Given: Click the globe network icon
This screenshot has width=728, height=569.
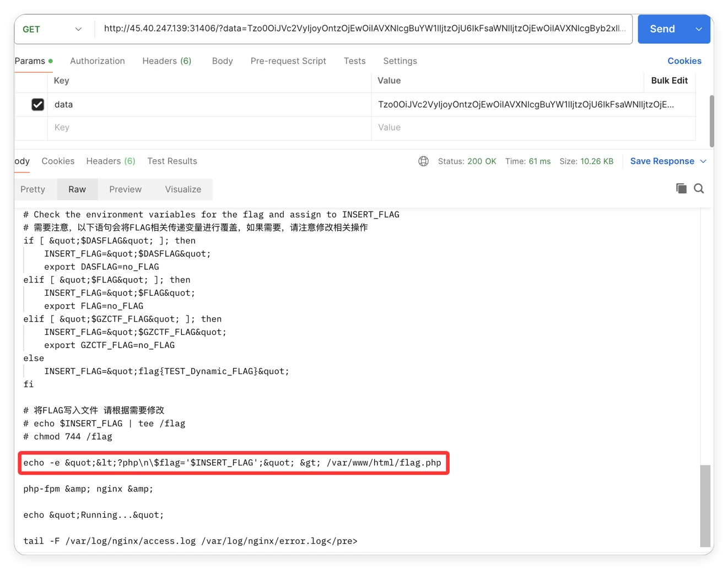Looking at the screenshot, I should click(423, 161).
